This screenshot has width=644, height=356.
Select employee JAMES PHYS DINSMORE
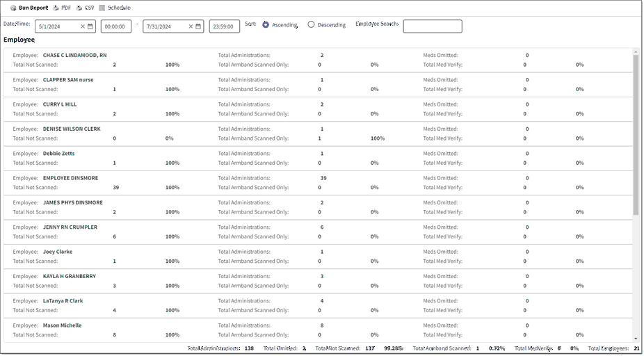[x=73, y=203]
